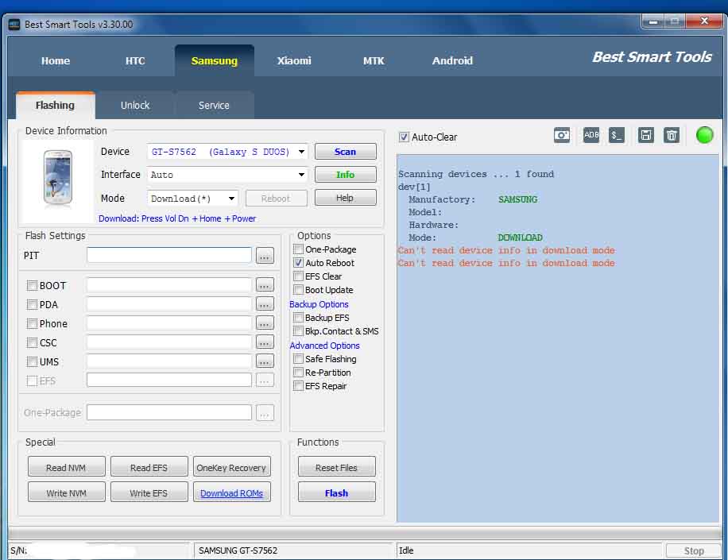Select the Samsung tab

coord(214,61)
